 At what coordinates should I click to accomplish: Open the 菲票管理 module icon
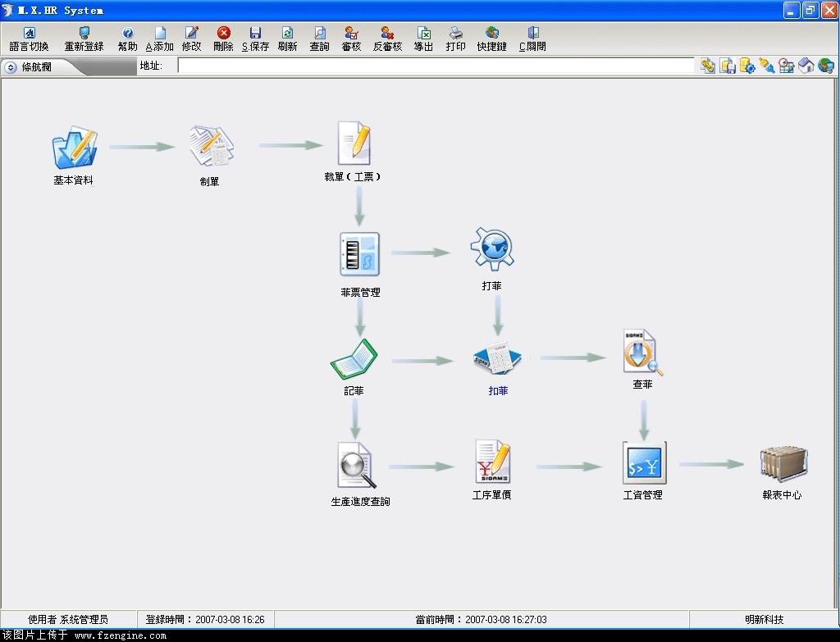(x=359, y=254)
